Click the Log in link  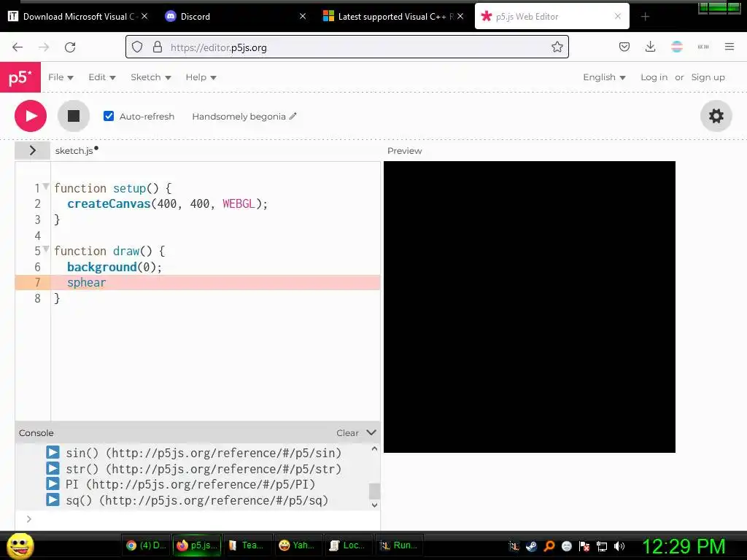coord(654,77)
